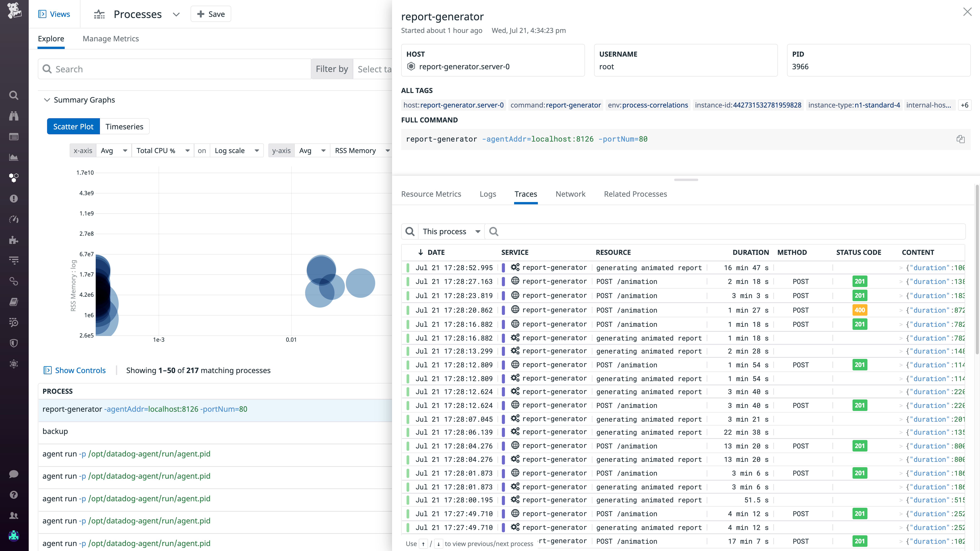Click the Save button
This screenshot has width=980, height=551.
[211, 14]
